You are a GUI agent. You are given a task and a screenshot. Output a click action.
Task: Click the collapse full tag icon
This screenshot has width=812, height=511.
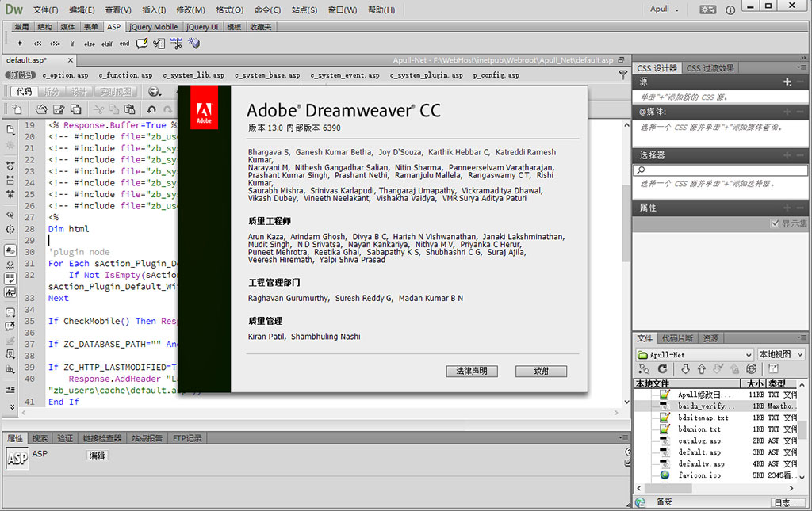click(x=10, y=166)
